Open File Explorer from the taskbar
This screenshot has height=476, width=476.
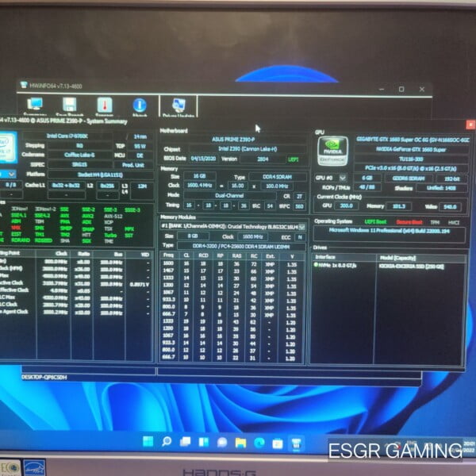pyautogui.click(x=240, y=443)
